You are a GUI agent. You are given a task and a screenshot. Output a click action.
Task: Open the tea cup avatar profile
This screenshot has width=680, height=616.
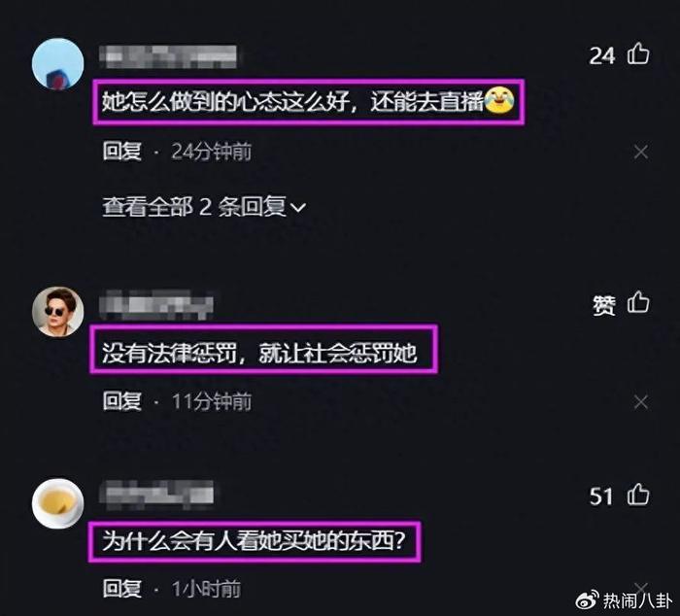click(57, 503)
